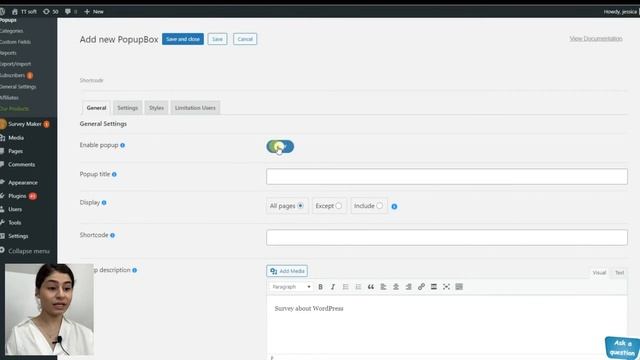The image size is (640, 360).
Task: Select the Except radio option
Action: pos(338,206)
